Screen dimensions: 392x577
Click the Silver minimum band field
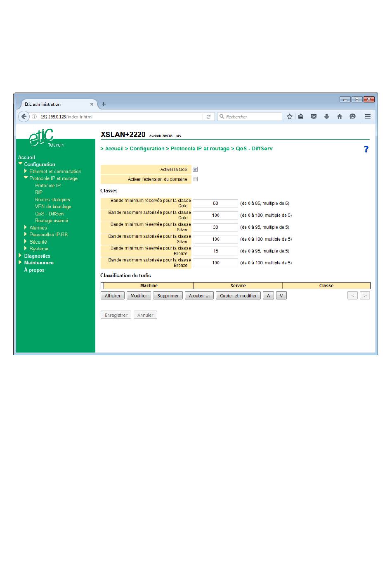215,227
